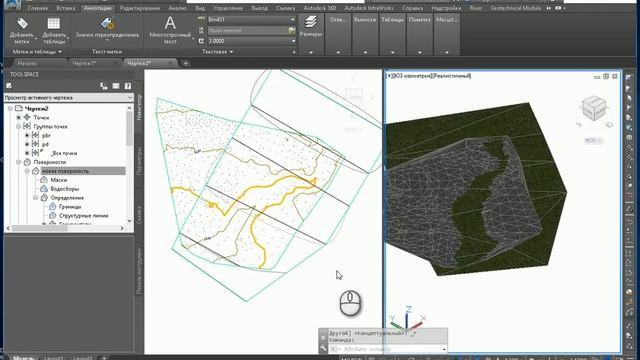The height and width of the screenshot is (360, 640).
Task: Collapse the Определение tree node
Action: (36, 198)
